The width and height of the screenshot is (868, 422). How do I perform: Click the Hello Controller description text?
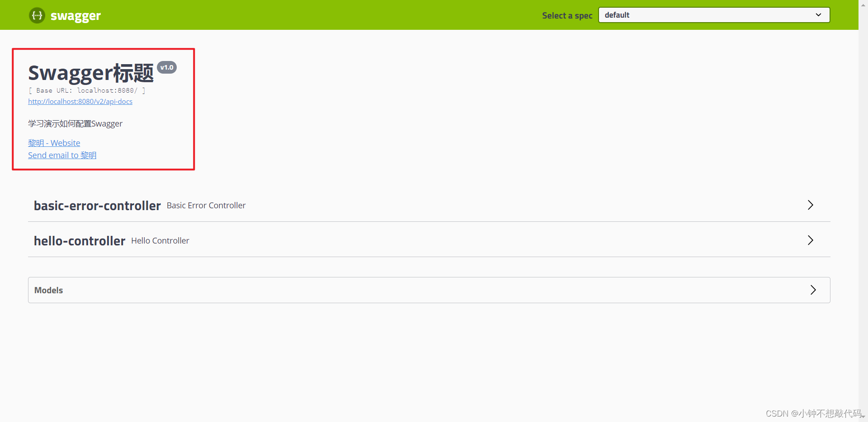coord(160,241)
